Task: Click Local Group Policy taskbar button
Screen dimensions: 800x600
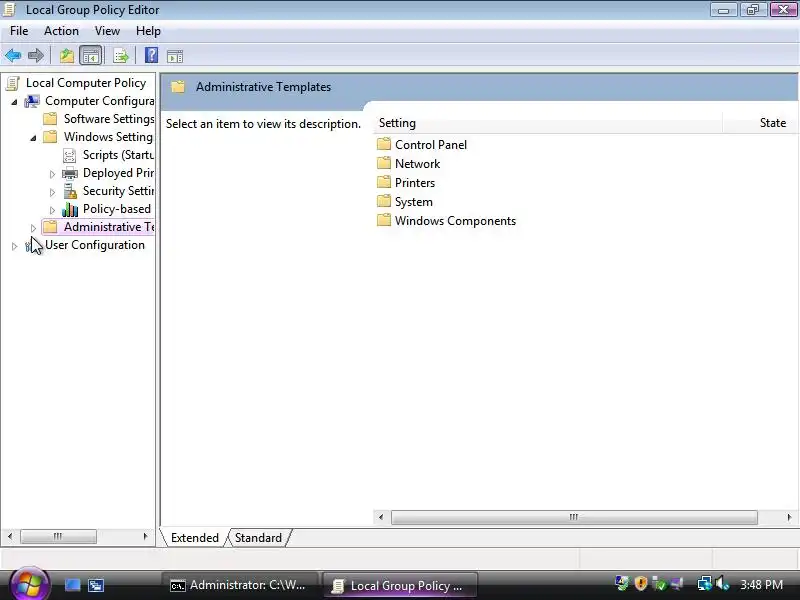Action: (399, 586)
